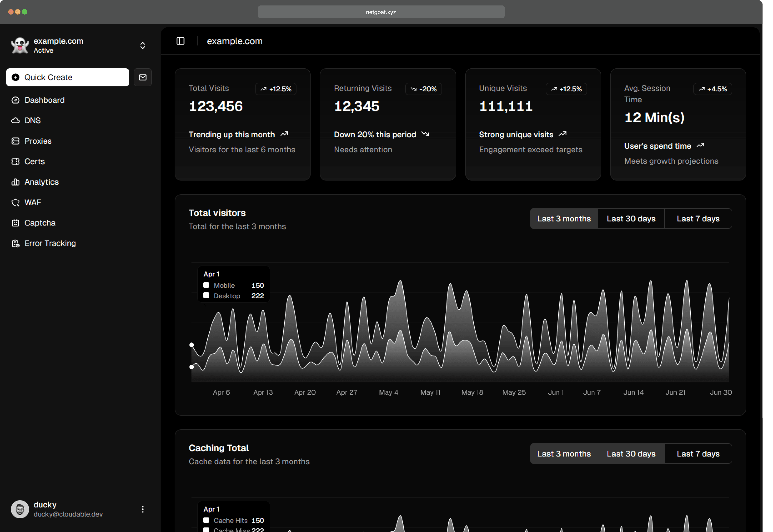Viewport: 773px width, 532px height.
Task: Select Last 30 days for Caching Total
Action: (631, 454)
